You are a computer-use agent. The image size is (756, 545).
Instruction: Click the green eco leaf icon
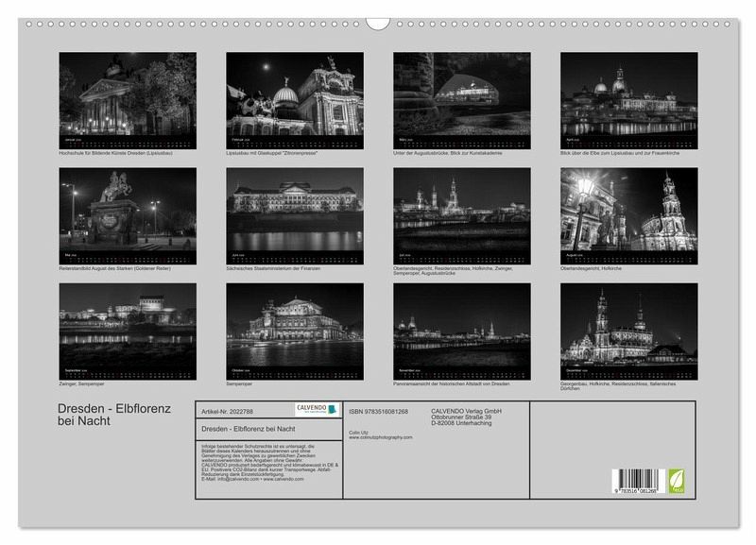pyautogui.click(x=678, y=481)
